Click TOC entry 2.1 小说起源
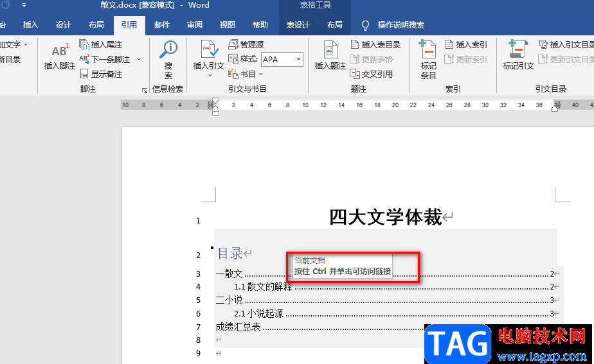Image resolution: width=594 pixels, height=364 pixels. pyautogui.click(x=258, y=314)
